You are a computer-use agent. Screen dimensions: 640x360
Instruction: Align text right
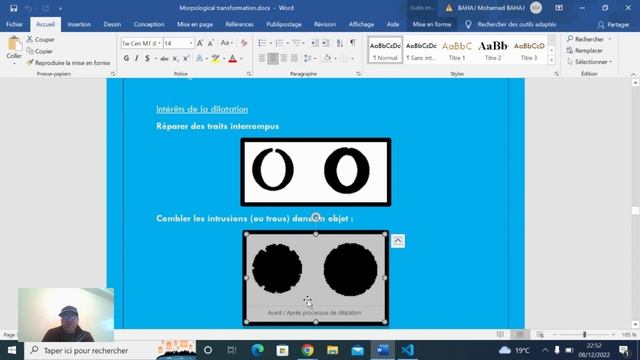(x=283, y=58)
